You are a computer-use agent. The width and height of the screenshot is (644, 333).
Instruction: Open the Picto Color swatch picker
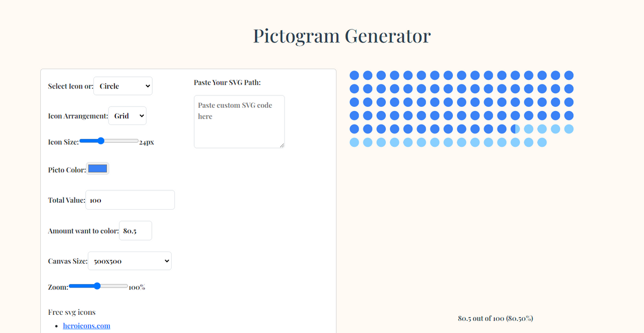click(97, 168)
